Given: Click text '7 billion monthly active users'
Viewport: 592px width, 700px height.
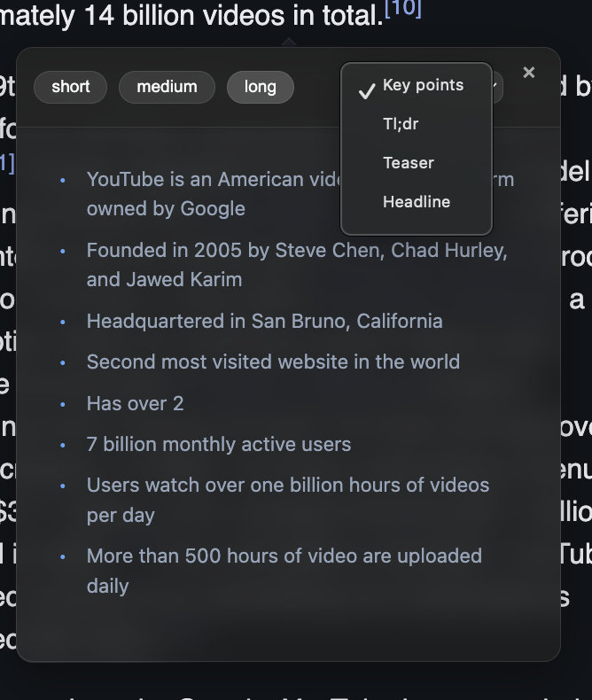Looking at the screenshot, I should 219,444.
